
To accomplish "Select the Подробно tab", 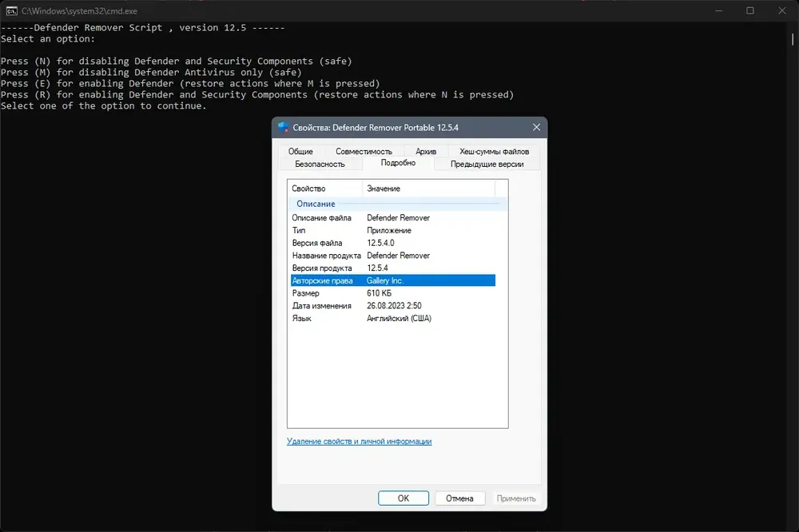I will pos(398,163).
